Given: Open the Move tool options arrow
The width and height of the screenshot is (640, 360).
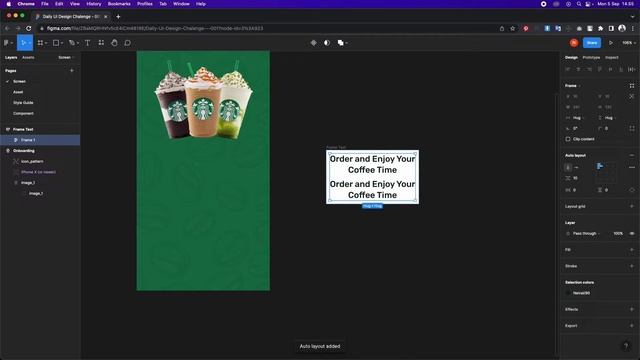Looking at the screenshot, I should pyautogui.click(x=29, y=43).
